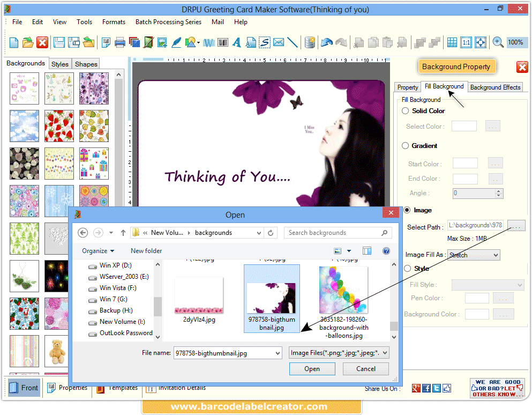
Task: Click the Undo arrow icon
Action: tap(326, 42)
